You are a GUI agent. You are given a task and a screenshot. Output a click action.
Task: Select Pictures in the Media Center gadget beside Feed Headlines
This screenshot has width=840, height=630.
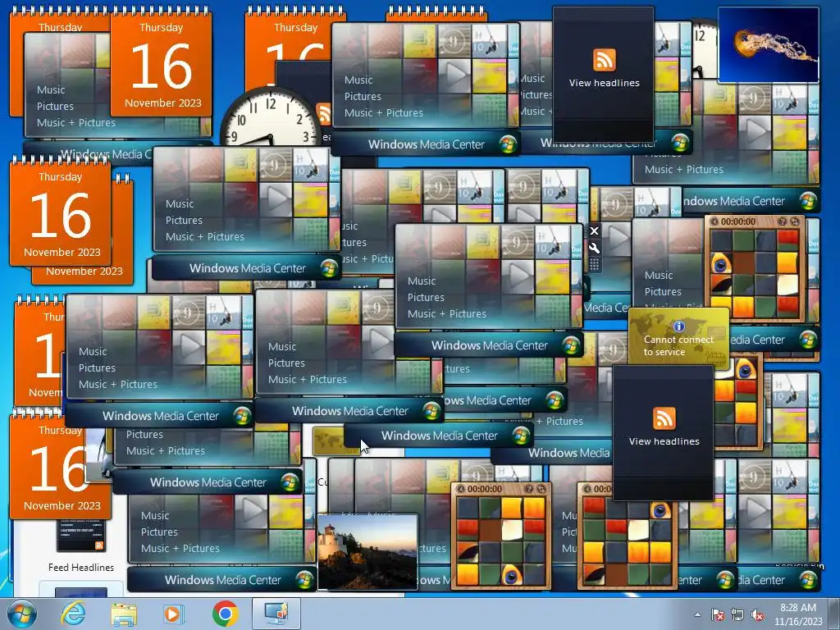coord(159,532)
